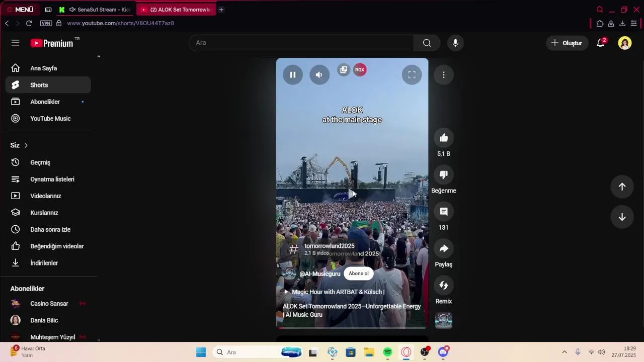The height and width of the screenshot is (362, 644).
Task: Select the ALOK Set Tomorrowland browser tab
Action: [176, 10]
